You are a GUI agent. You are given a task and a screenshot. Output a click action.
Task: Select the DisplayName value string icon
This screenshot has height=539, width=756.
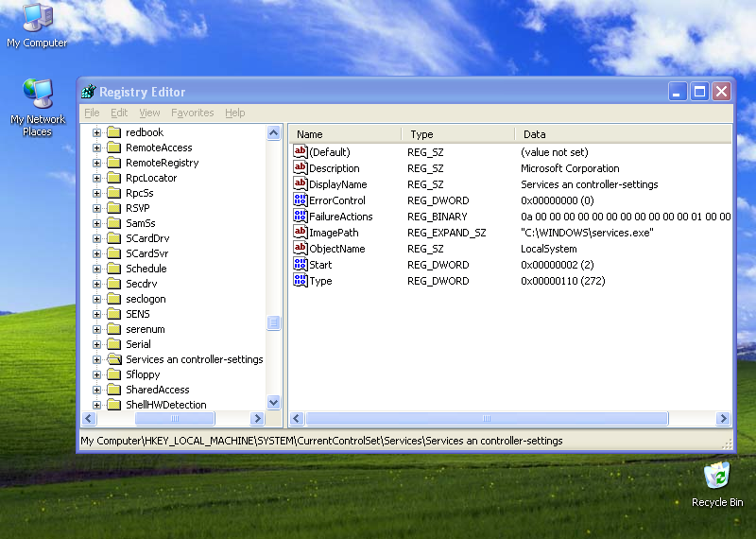click(x=300, y=183)
